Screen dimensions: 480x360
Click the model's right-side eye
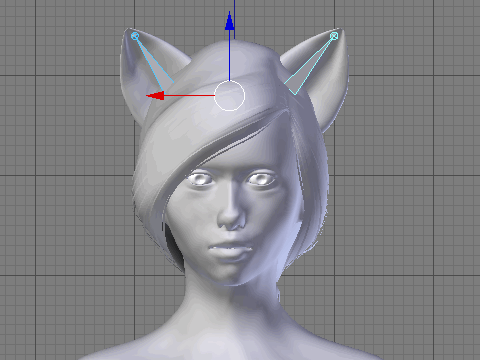[261, 179]
